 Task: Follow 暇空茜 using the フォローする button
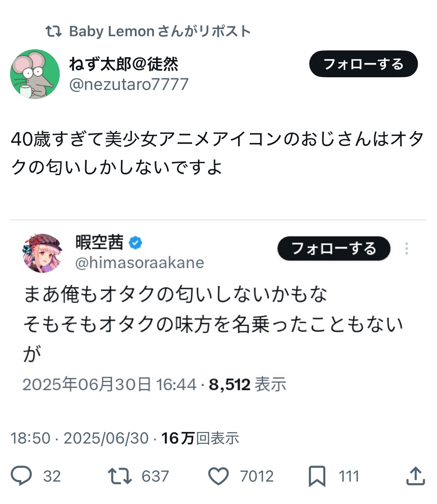(x=334, y=249)
